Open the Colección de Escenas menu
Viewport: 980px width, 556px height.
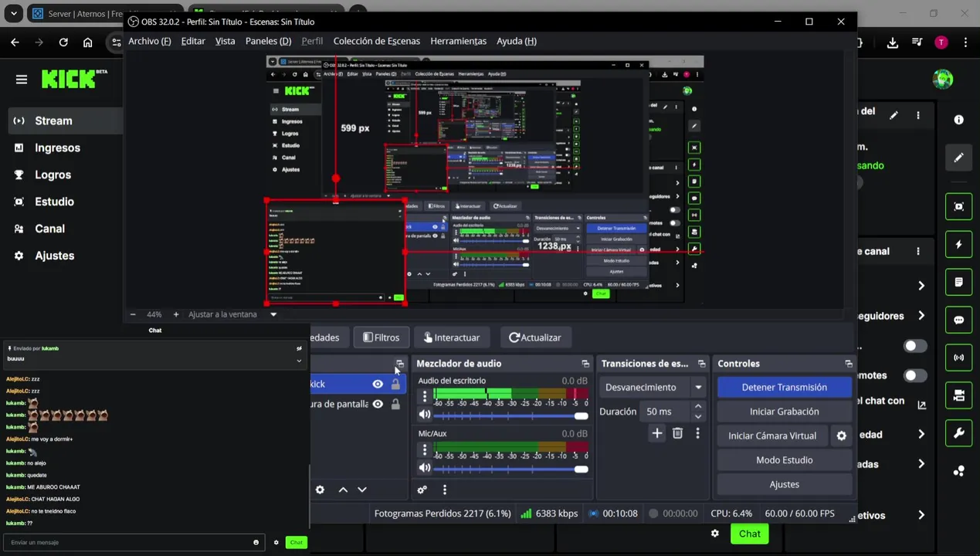pyautogui.click(x=377, y=41)
